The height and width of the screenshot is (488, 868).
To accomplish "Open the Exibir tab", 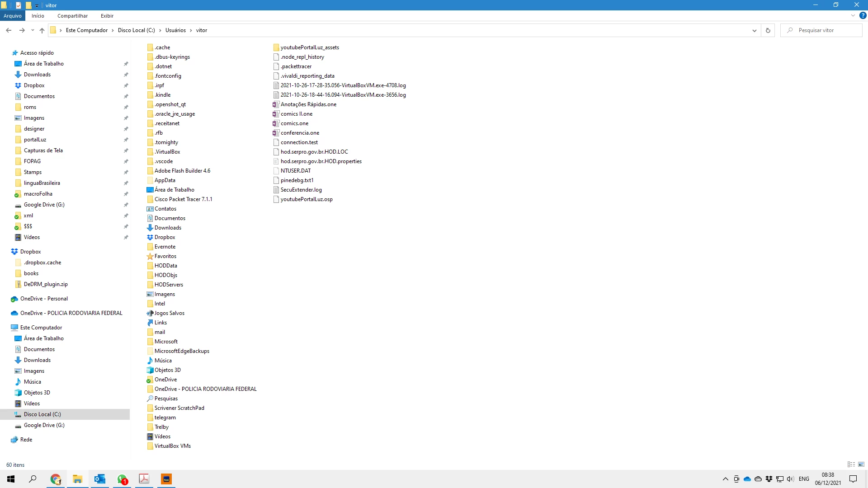I will [x=107, y=16].
